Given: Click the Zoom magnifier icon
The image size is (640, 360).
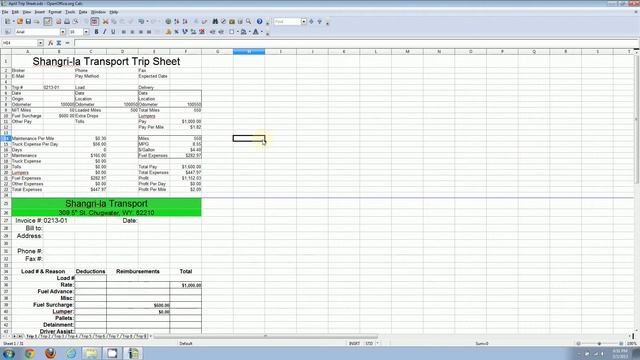Looking at the screenshot, I should [249, 21].
